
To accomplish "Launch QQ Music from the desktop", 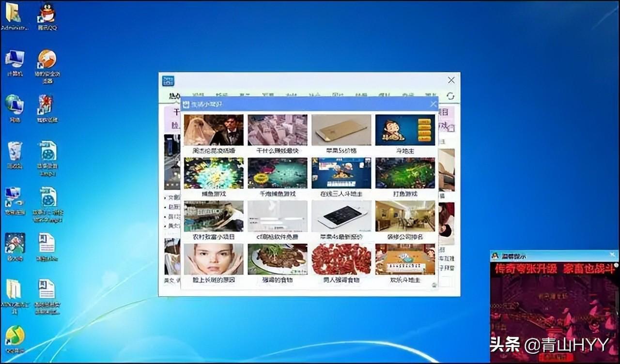I will tap(15, 339).
